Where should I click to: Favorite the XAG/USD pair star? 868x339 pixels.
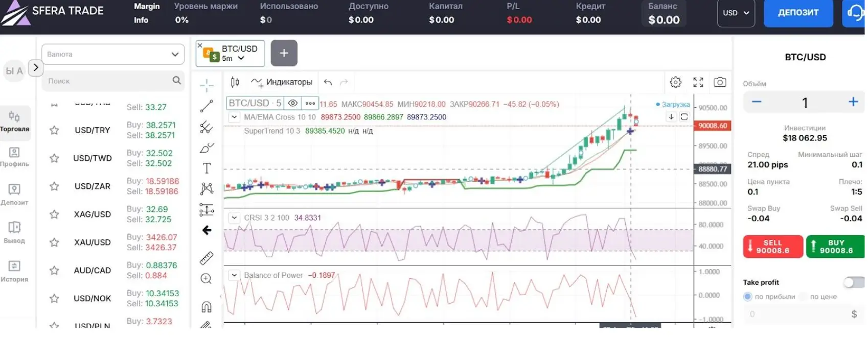coord(54,214)
